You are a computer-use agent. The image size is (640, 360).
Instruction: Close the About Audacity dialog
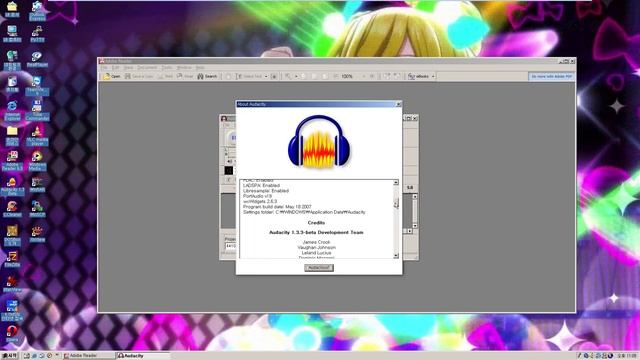(x=398, y=104)
